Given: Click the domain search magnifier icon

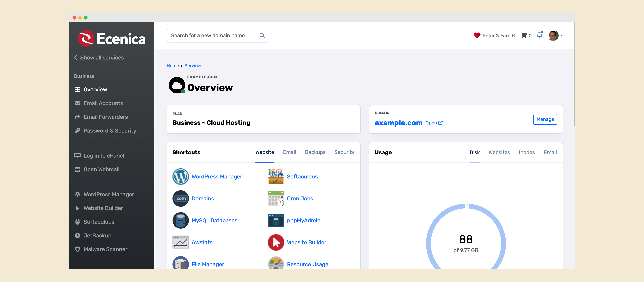Looking at the screenshot, I should (262, 35).
